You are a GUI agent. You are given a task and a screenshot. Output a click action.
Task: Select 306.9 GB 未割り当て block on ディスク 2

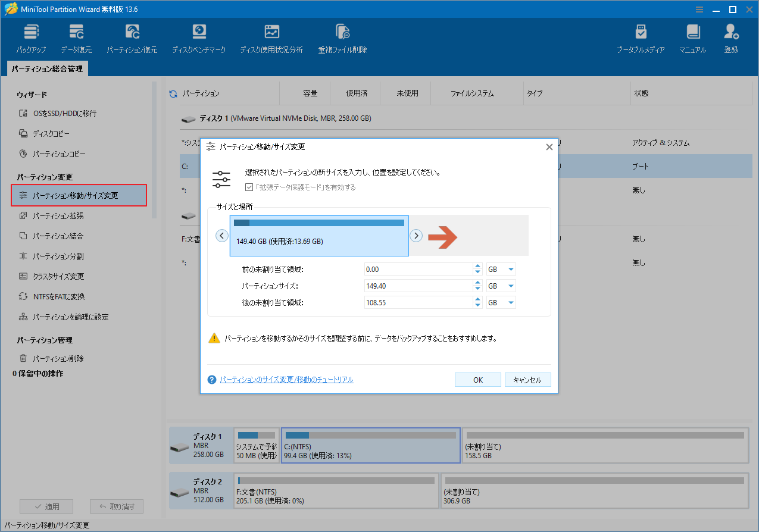(x=594, y=491)
